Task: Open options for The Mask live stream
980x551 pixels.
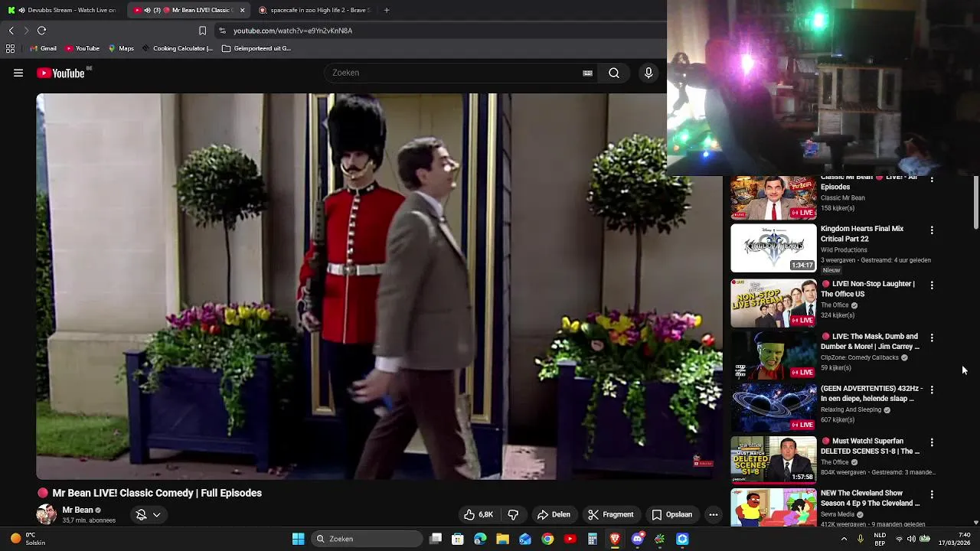Action: coord(932,337)
